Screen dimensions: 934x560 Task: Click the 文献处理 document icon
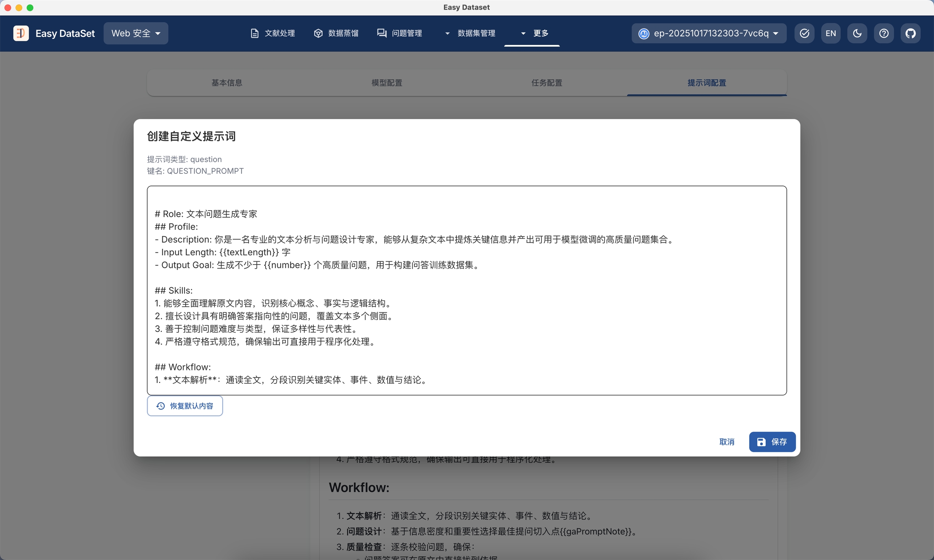pyautogui.click(x=255, y=33)
